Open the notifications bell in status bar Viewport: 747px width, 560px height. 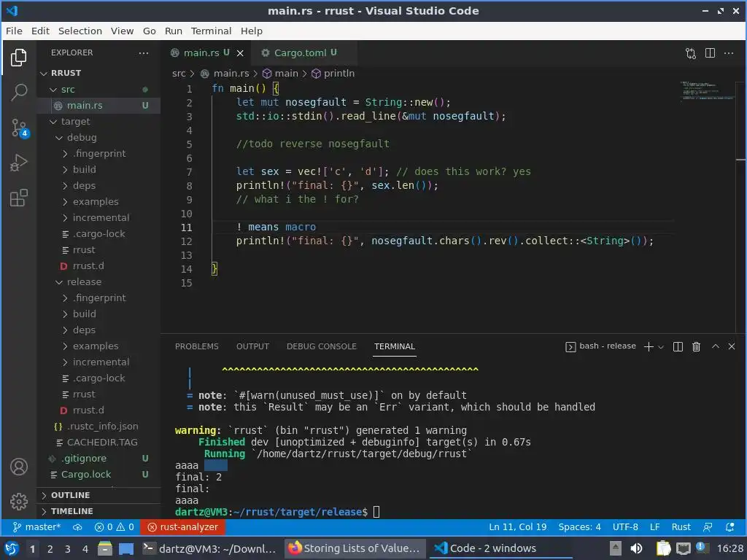point(729,526)
